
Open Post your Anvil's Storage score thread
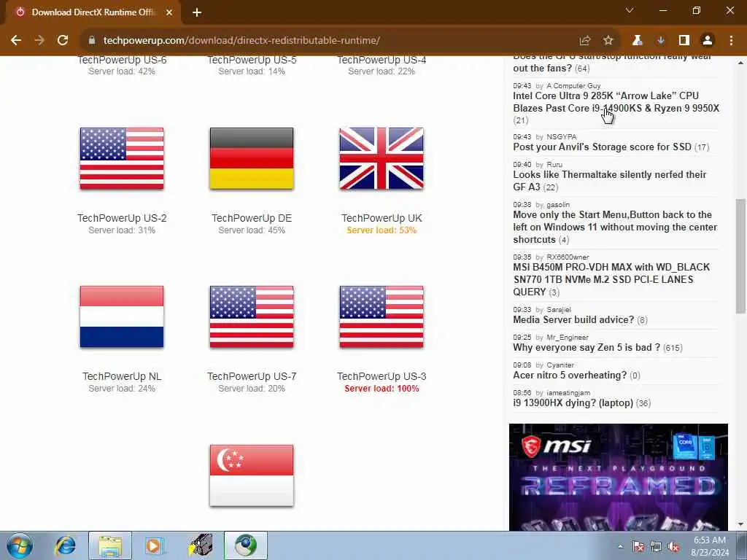pyautogui.click(x=602, y=147)
